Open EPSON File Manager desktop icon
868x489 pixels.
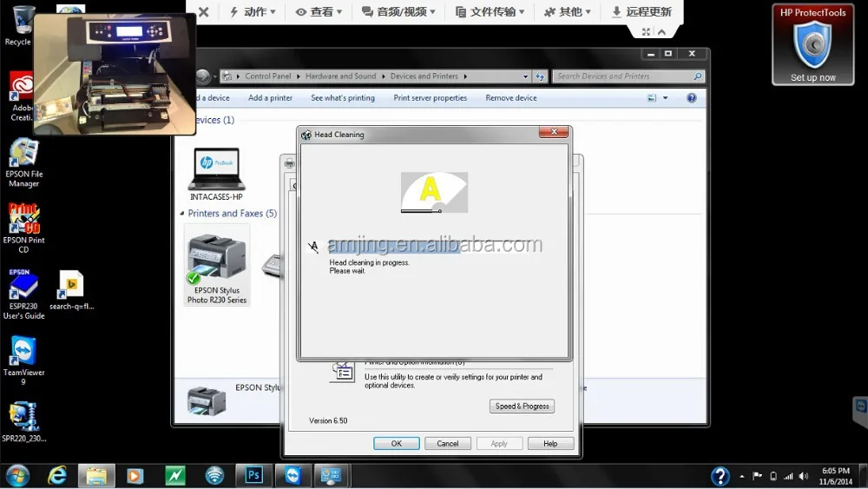click(x=23, y=162)
